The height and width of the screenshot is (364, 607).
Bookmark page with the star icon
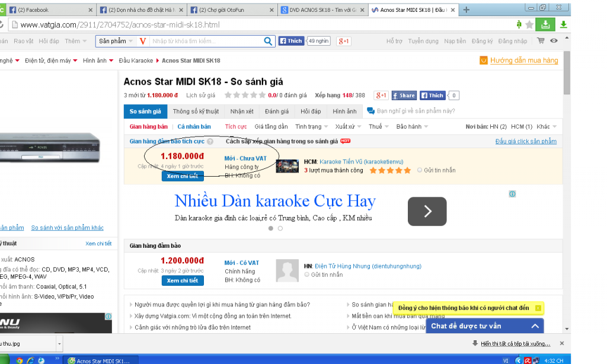tap(529, 25)
